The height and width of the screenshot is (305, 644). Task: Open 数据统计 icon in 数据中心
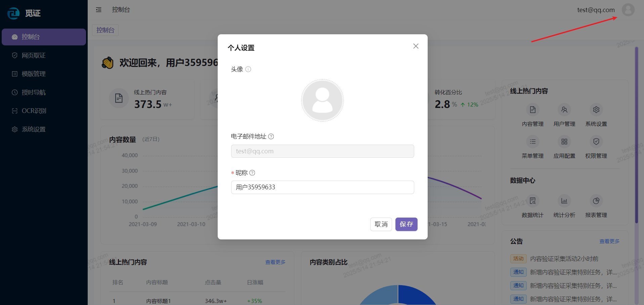point(532,201)
